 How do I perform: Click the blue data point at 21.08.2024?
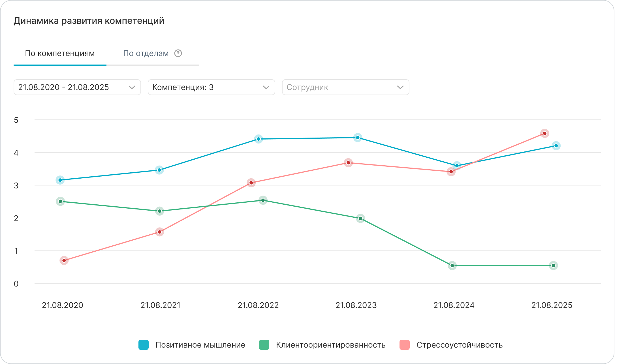coord(457,166)
